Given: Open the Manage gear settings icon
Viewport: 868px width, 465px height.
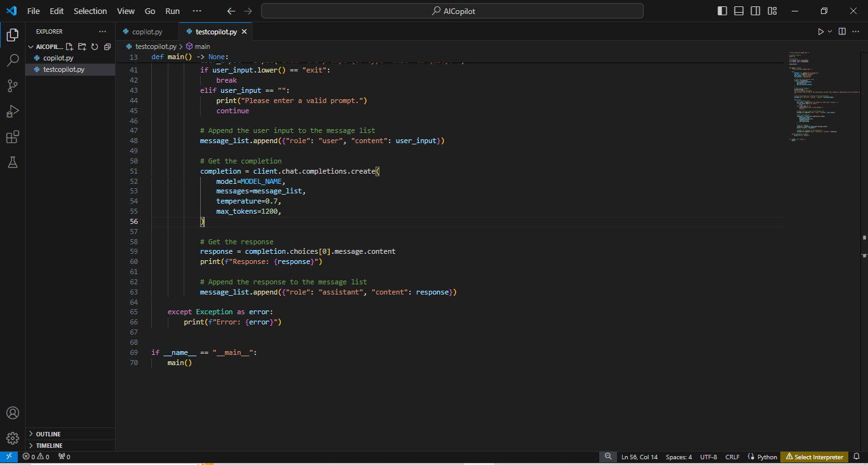Looking at the screenshot, I should coord(13,438).
